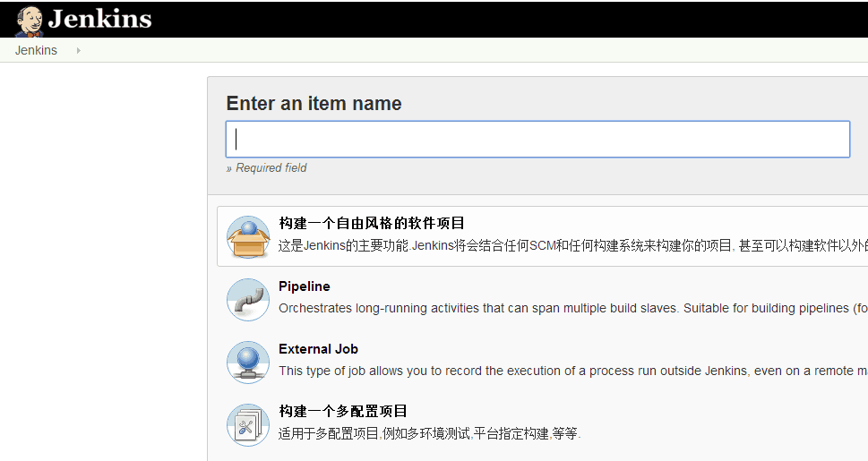Open the Jenkins breadcrumb link
868x461 pixels.
coord(36,50)
